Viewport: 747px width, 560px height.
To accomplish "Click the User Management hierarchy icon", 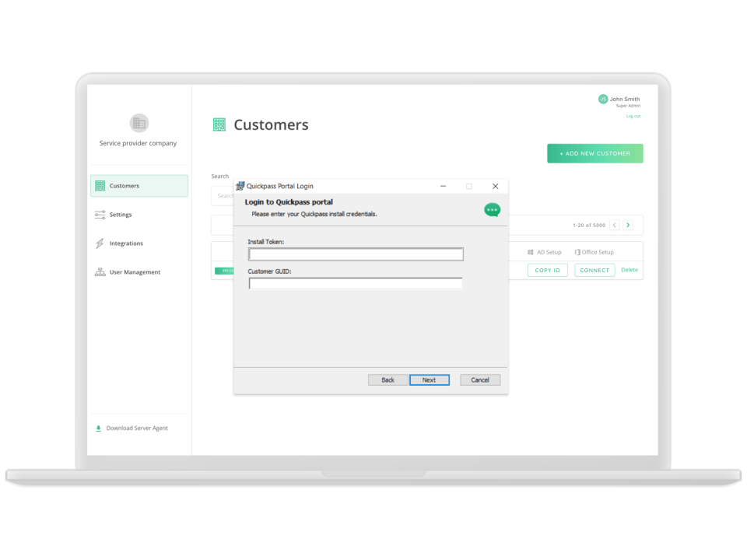I will (x=100, y=272).
